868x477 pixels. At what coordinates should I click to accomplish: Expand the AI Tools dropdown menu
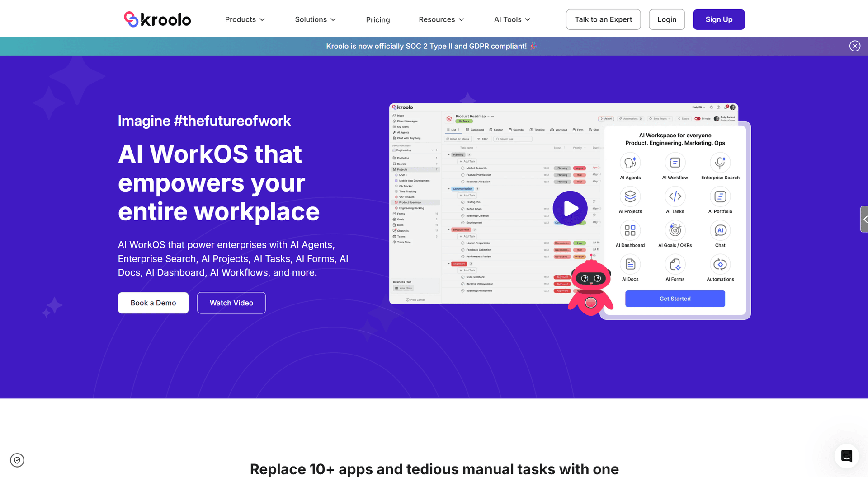tap(512, 19)
